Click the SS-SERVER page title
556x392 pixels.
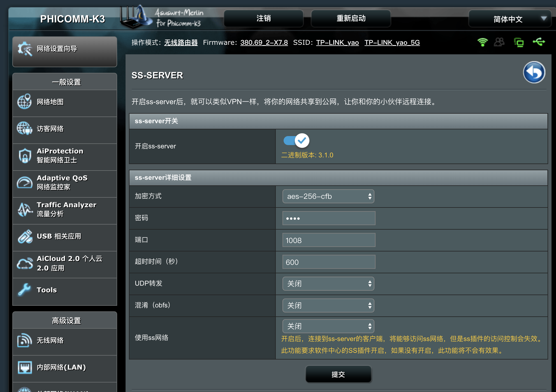157,75
